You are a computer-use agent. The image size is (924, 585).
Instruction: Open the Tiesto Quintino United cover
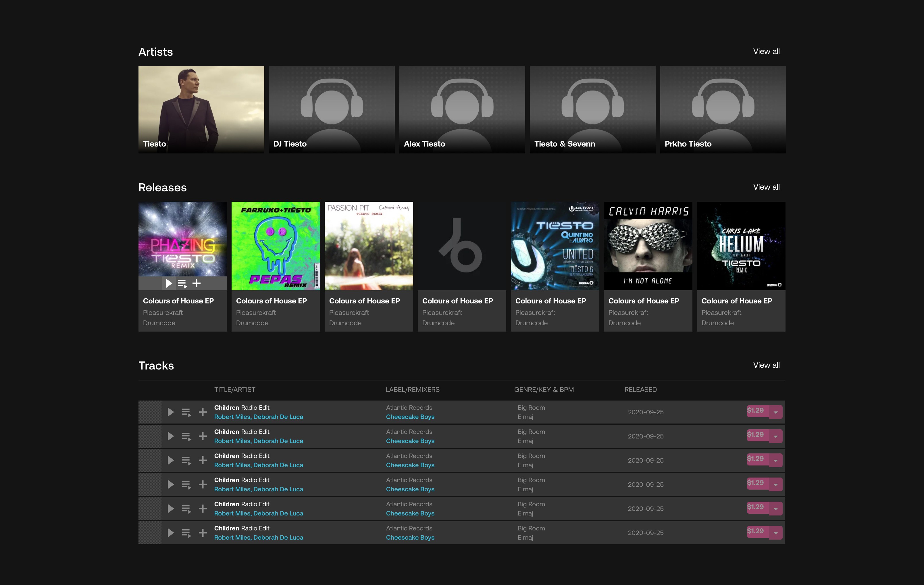click(555, 246)
